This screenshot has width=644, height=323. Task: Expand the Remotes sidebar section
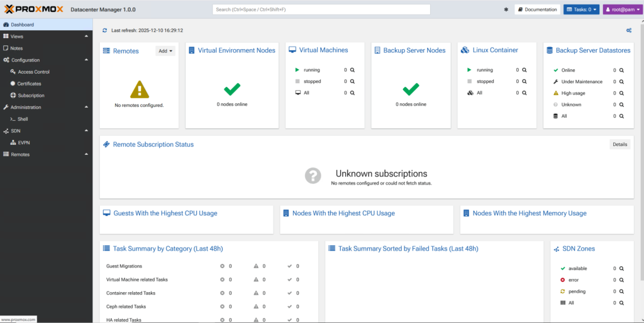coord(86,154)
